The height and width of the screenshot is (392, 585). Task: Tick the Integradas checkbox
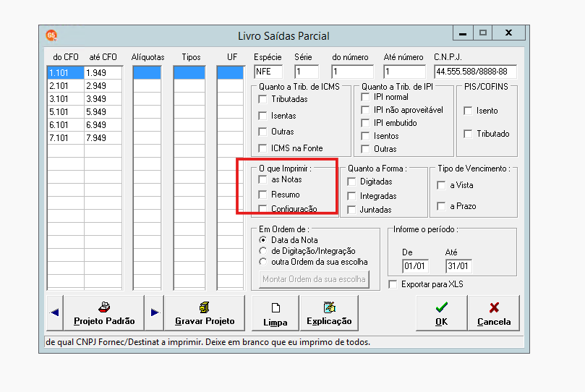point(351,196)
